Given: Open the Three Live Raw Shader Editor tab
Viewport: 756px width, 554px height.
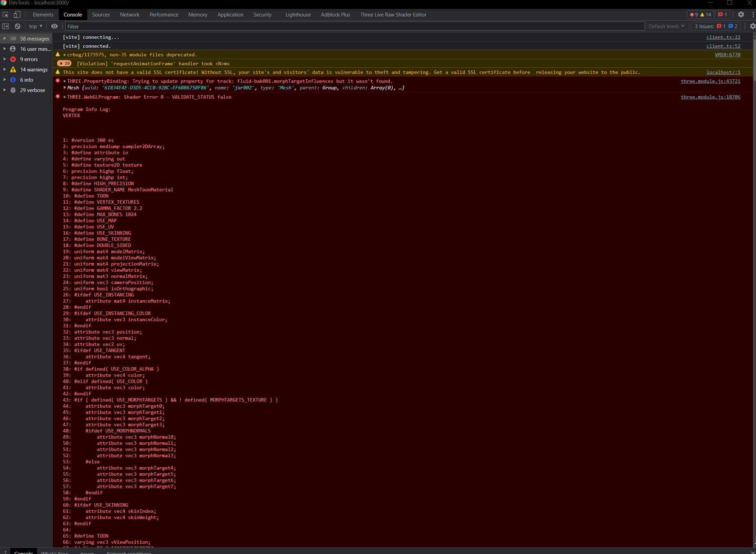Looking at the screenshot, I should pyautogui.click(x=393, y=14).
